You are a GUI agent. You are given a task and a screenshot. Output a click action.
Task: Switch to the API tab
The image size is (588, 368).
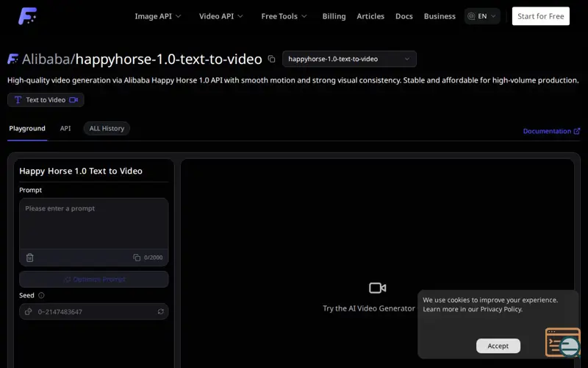tap(65, 128)
